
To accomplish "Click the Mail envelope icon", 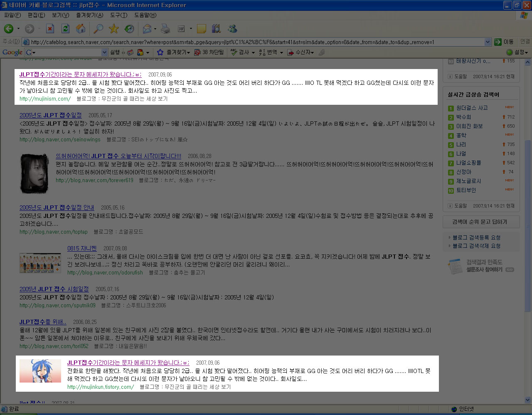I will pyautogui.click(x=147, y=29).
